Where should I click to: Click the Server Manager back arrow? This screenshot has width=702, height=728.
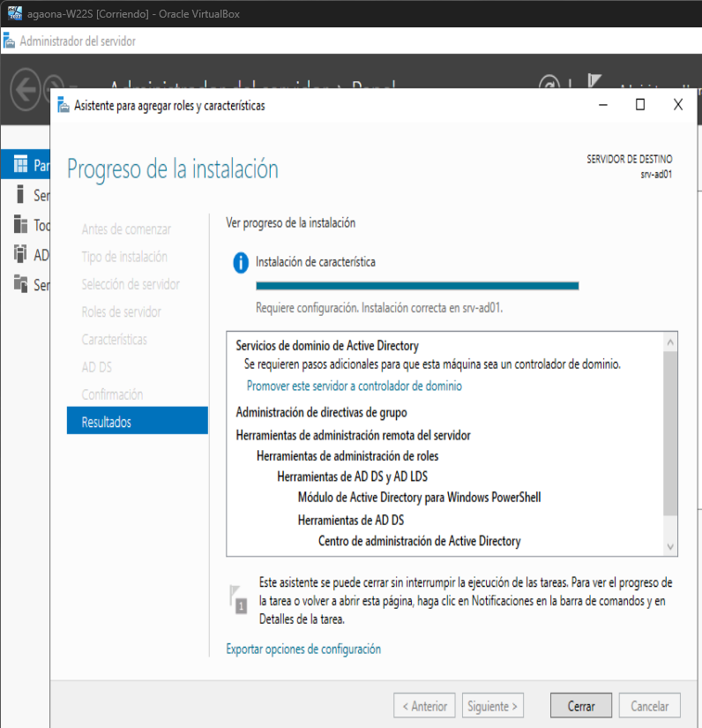click(26, 88)
